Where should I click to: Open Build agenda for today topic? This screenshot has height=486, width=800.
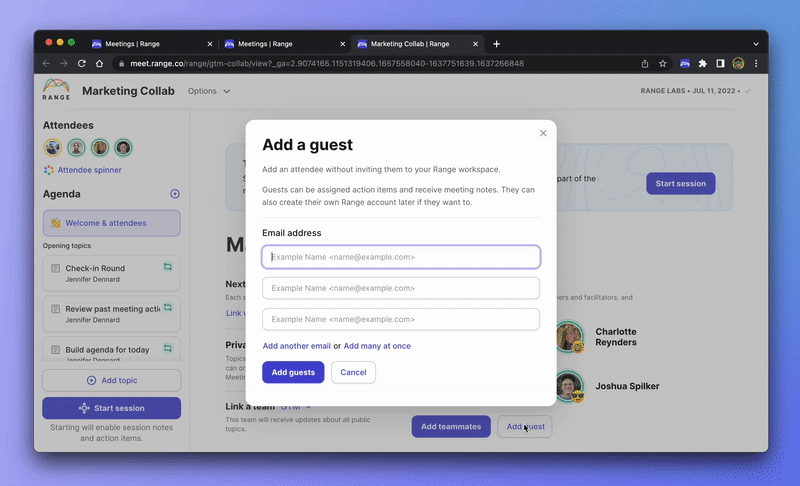[x=112, y=349]
